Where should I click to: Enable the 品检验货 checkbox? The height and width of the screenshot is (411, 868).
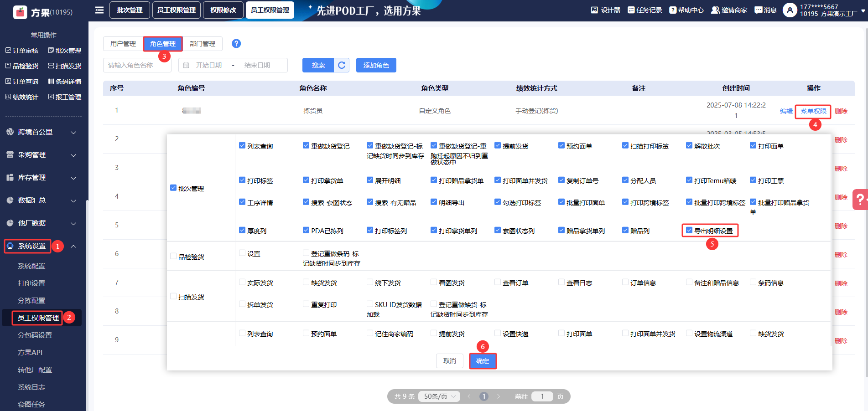pyautogui.click(x=173, y=257)
